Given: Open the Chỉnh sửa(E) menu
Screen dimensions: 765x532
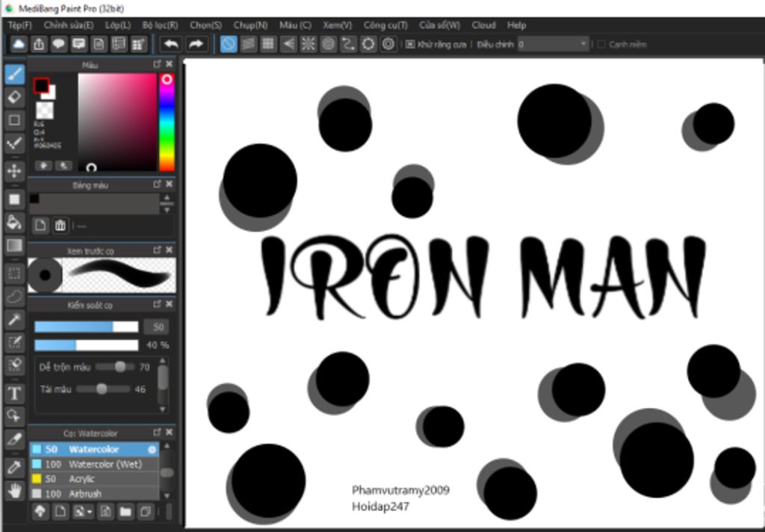Looking at the screenshot, I should pos(69,25).
